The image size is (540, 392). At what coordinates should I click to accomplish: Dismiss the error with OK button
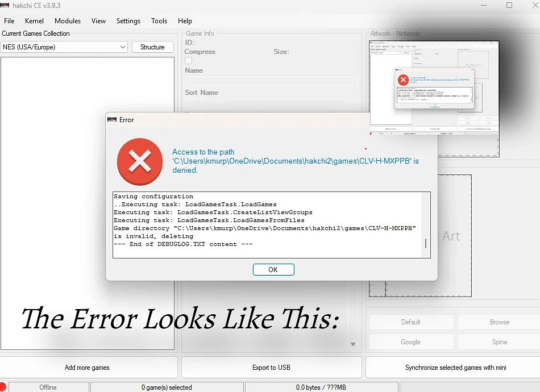tap(273, 269)
